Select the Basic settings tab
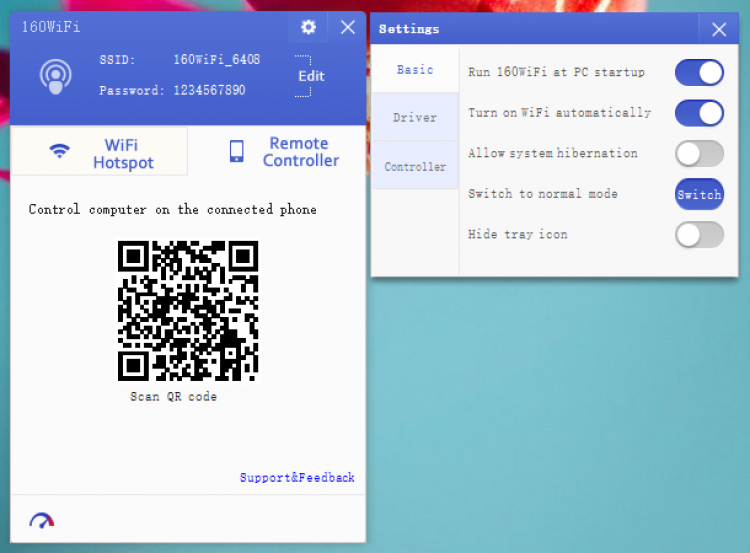The height and width of the screenshot is (553, 750). pos(415,70)
